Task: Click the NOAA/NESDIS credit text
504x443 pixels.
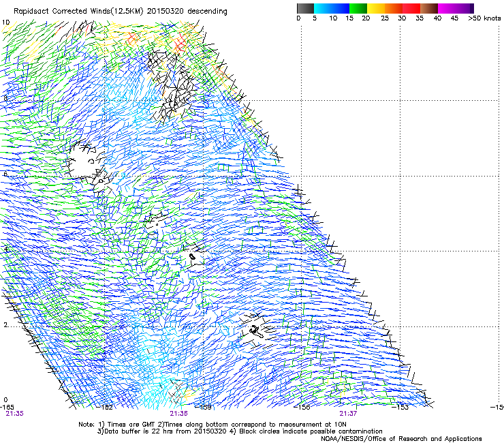Action: [x=401, y=439]
